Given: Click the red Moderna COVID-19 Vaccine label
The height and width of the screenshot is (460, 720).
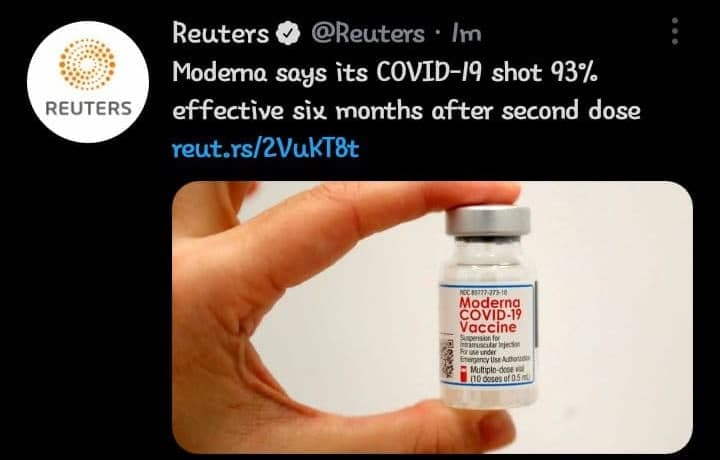Looking at the screenshot, I should 490,315.
